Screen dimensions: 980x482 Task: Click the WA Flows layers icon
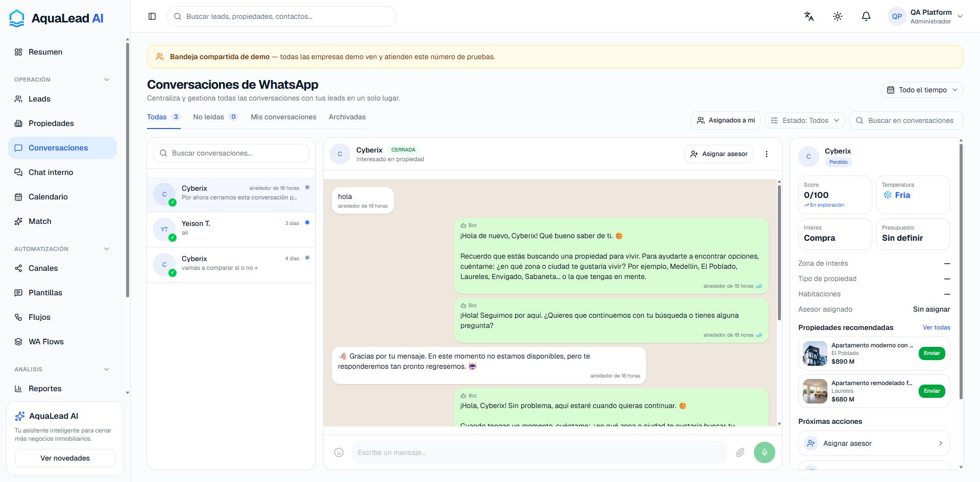[18, 342]
